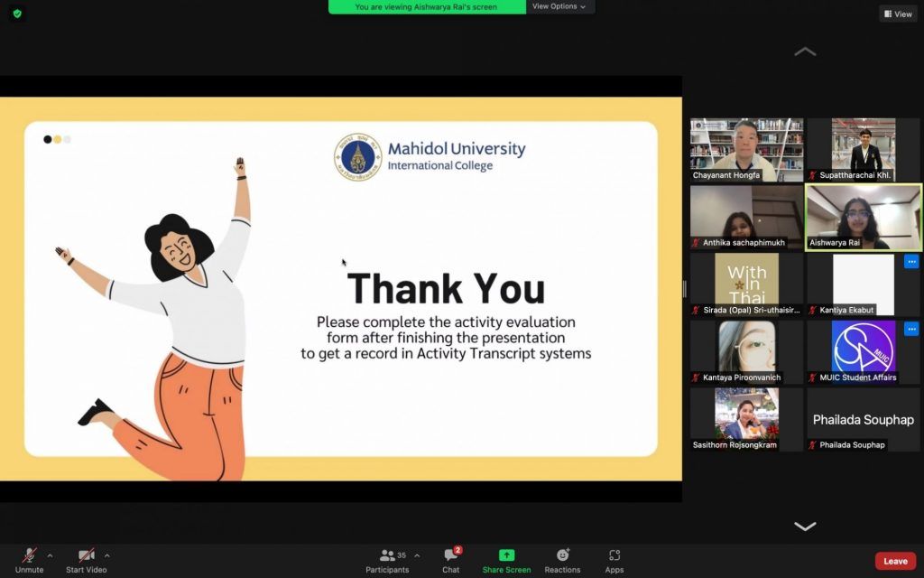
Task: Expand audio options arrow beside Unmute
Action: pos(50,555)
